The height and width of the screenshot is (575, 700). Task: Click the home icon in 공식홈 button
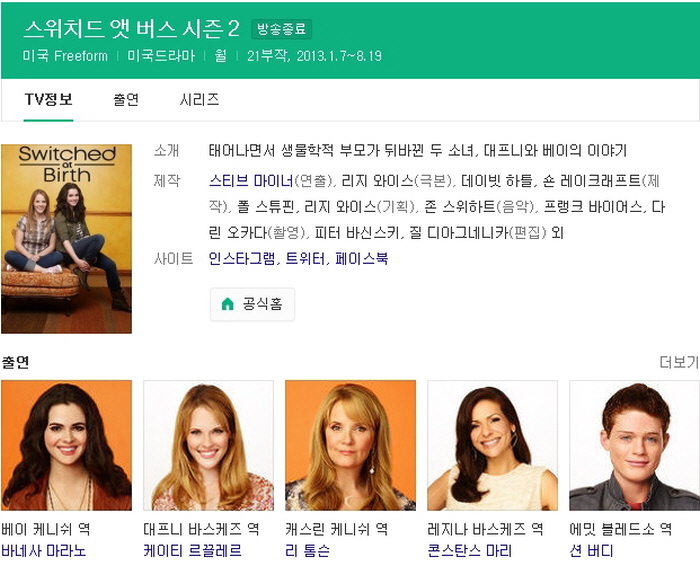point(227,304)
